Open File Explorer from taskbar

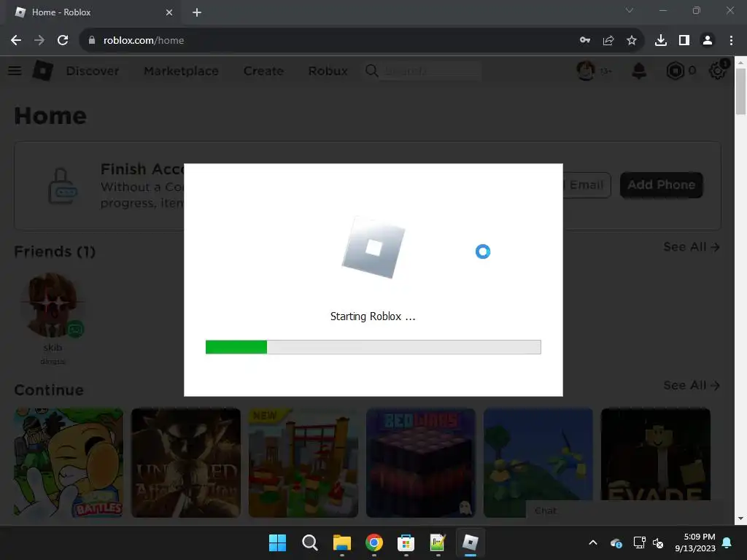click(341, 542)
